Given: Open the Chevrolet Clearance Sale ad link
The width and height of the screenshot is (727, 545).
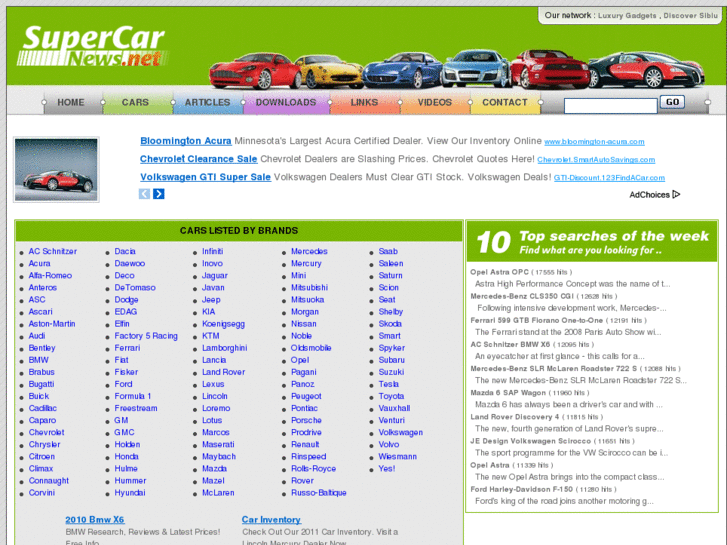Looking at the screenshot, I should coord(198,159).
